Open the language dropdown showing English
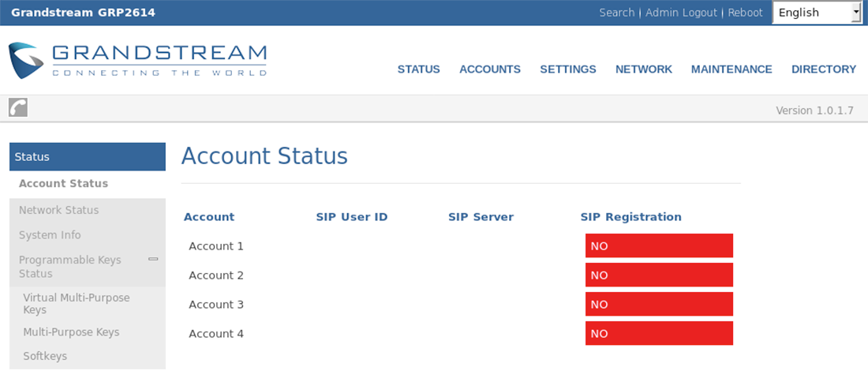The height and width of the screenshot is (371, 868). coord(817,13)
